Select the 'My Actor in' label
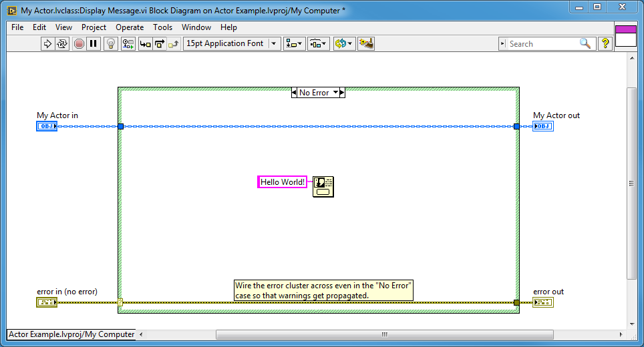The width and height of the screenshot is (644, 347). (57, 115)
